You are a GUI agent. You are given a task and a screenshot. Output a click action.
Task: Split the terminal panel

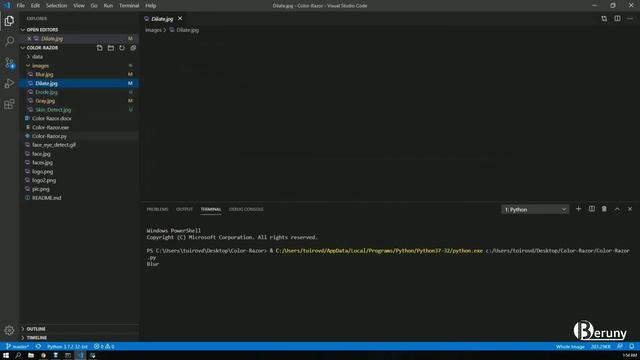pos(591,209)
